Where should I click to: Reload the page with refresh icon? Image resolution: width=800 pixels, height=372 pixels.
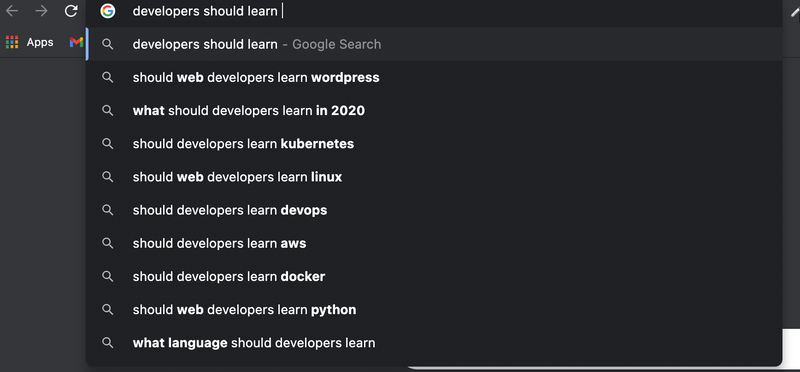pos(72,11)
